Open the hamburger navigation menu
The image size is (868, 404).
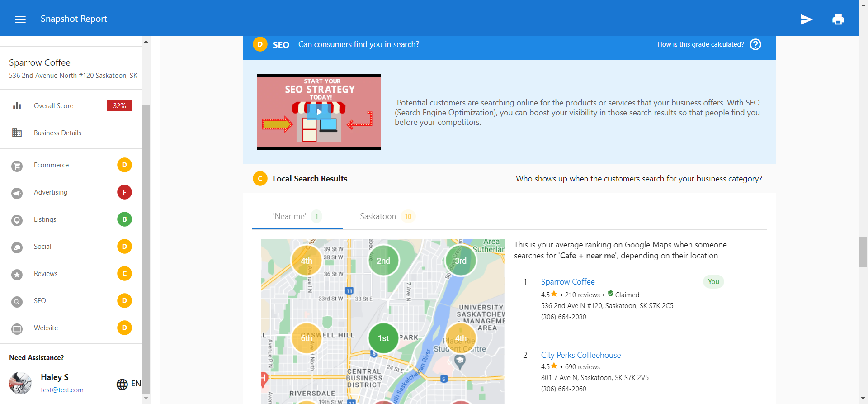pyautogui.click(x=20, y=19)
